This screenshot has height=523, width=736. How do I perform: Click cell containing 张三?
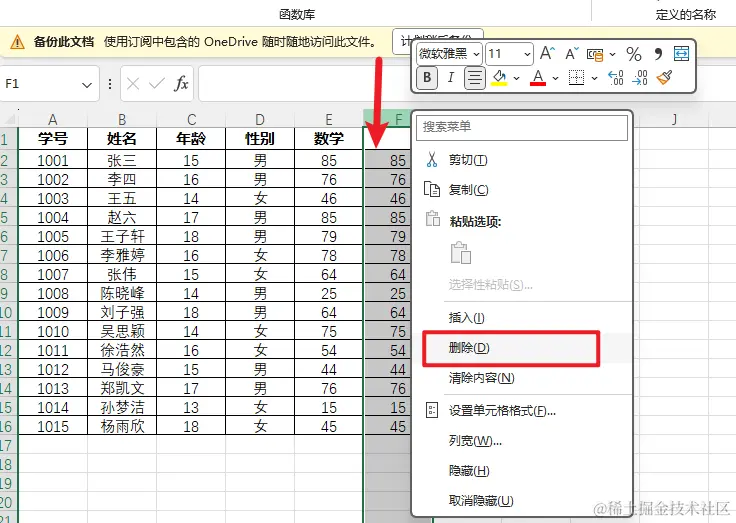click(x=122, y=161)
